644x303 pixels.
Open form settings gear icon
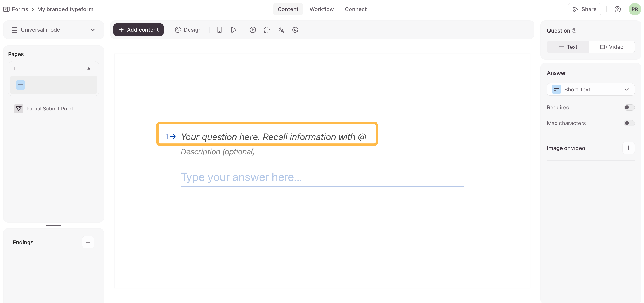(295, 30)
